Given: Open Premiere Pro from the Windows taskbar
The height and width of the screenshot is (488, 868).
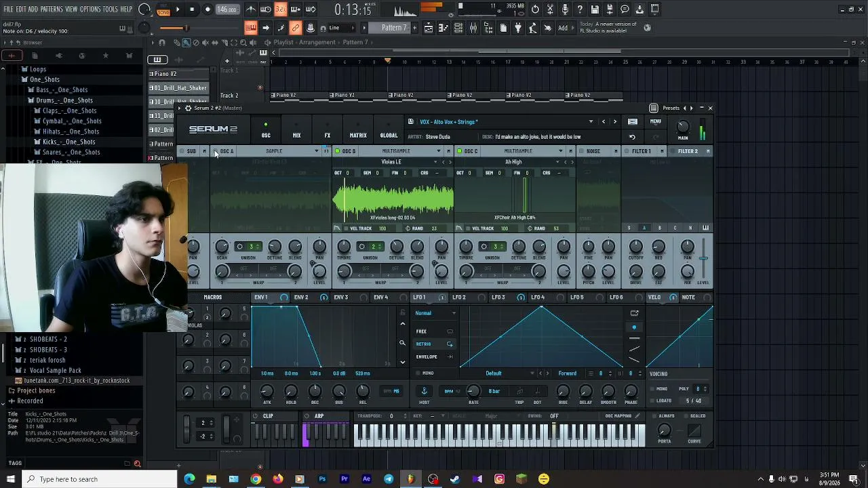Looking at the screenshot, I should pos(344,479).
